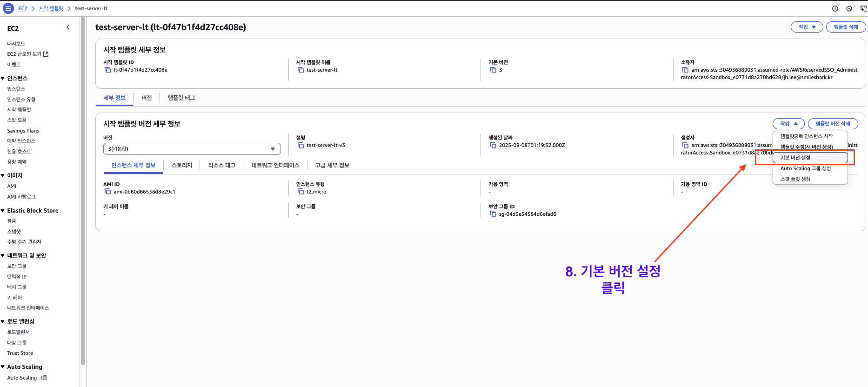The image size is (868, 387).
Task: Copy the t2.micro instance type value
Action: click(300, 192)
